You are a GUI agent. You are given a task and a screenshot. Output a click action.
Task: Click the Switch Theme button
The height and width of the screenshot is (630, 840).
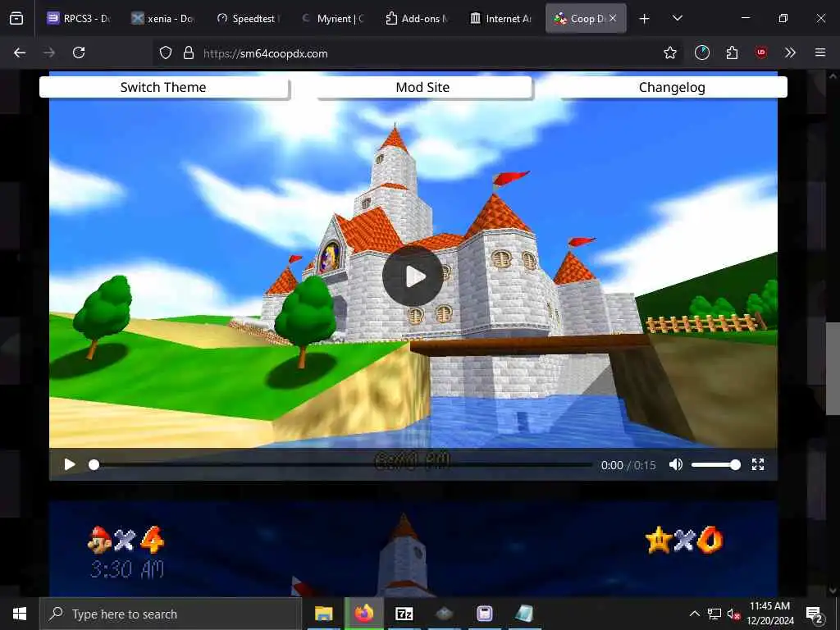click(x=164, y=87)
